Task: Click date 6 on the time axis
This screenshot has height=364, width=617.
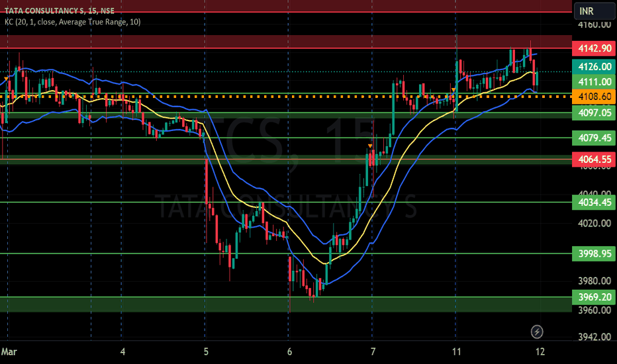Action: [x=289, y=351]
